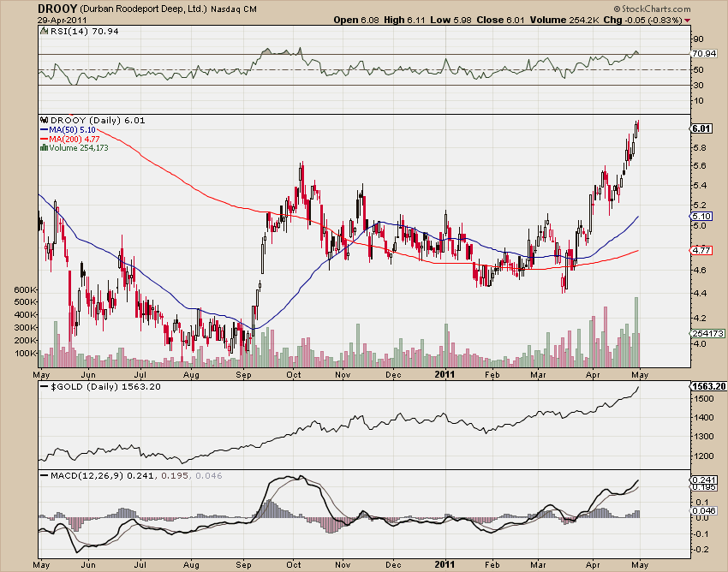728x572 pixels.
Task: Click the 1500 label on the gold axis
Action: [x=704, y=398]
